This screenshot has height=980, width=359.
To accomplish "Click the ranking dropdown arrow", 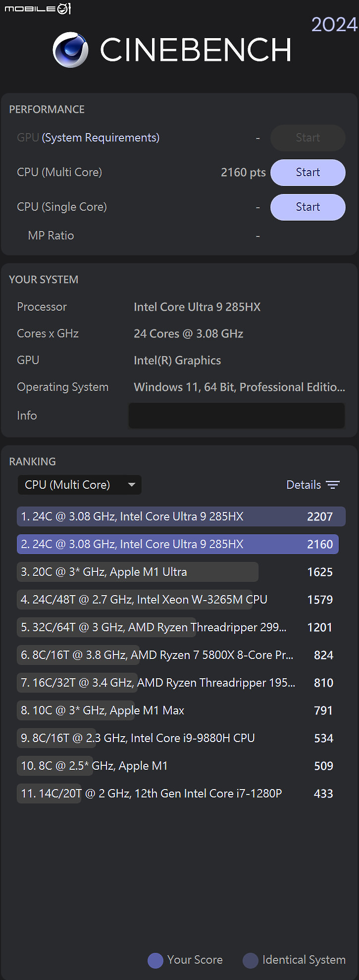I will (131, 485).
